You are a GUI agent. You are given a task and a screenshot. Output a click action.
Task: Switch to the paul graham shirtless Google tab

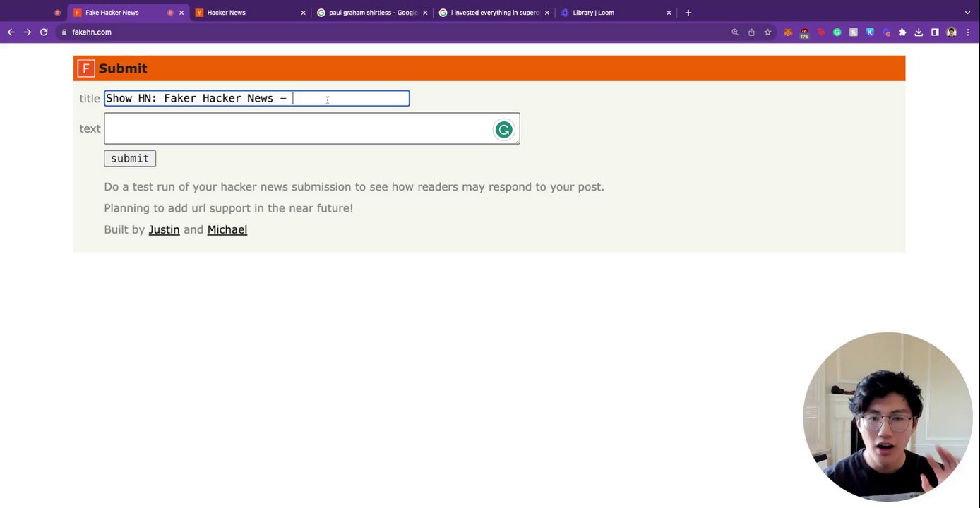[373, 13]
